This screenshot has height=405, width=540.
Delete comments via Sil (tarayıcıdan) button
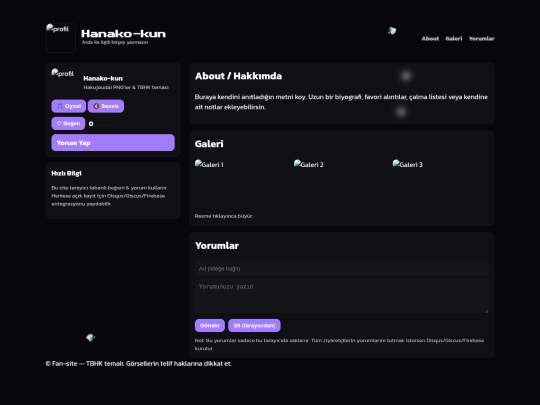[254, 325]
